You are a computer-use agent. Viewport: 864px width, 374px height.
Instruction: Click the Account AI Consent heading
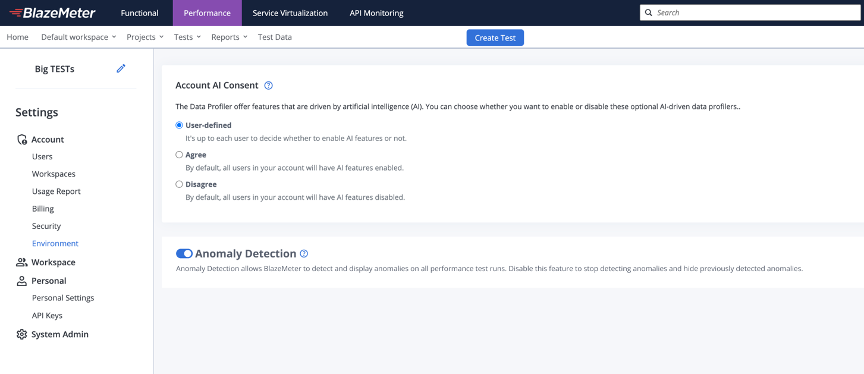pyautogui.click(x=217, y=85)
